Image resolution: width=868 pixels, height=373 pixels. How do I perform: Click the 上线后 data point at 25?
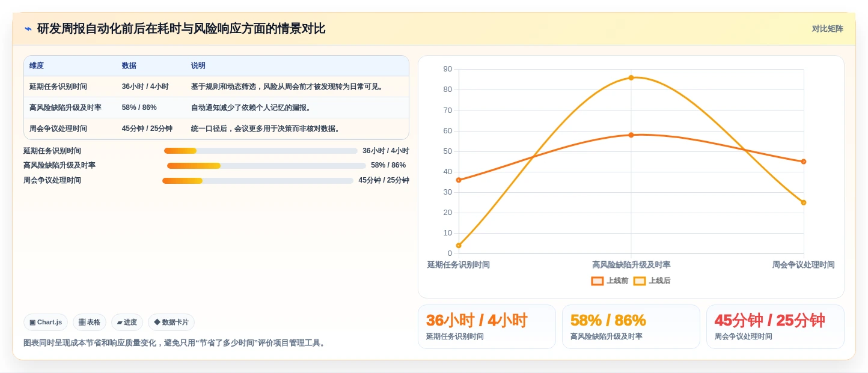pyautogui.click(x=804, y=202)
